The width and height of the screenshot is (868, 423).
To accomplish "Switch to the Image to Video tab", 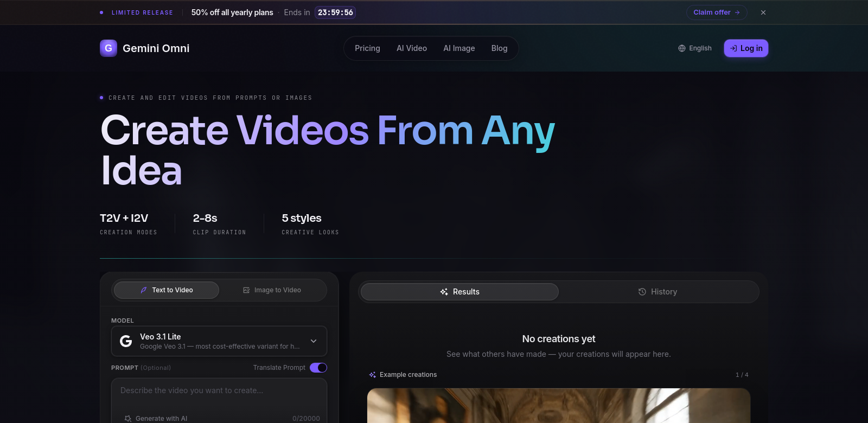I will coord(272,290).
